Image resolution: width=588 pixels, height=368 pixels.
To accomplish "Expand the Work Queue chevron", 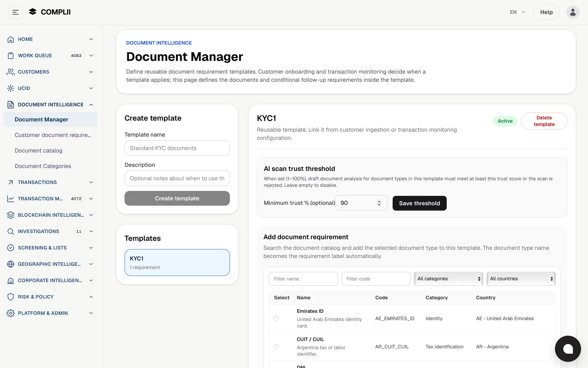I will click(91, 56).
